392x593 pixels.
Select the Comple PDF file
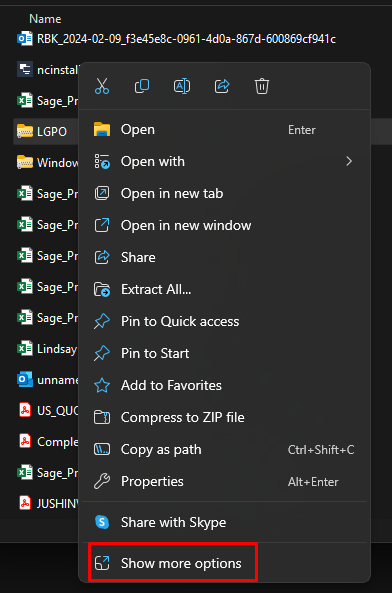pos(48,442)
